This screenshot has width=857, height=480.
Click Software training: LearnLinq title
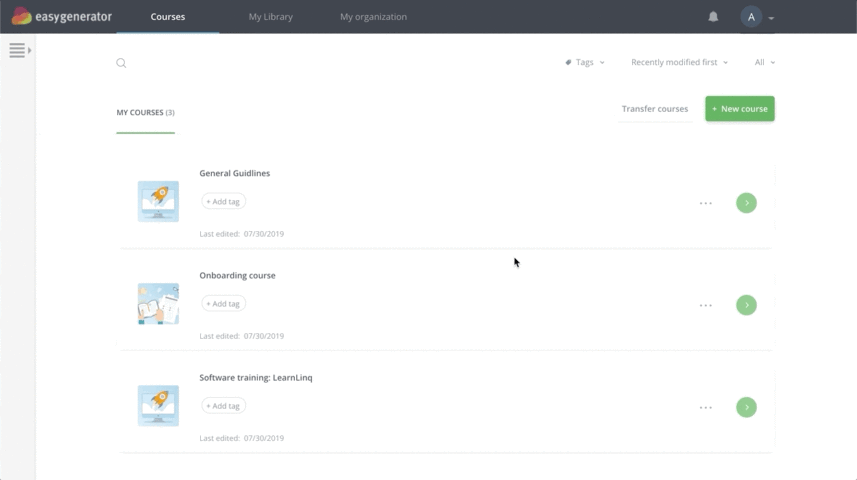click(256, 378)
